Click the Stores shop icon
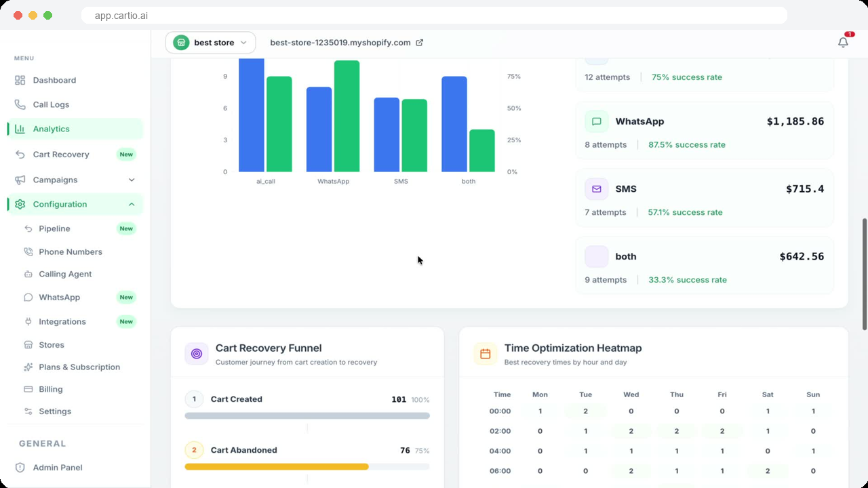The width and height of the screenshot is (868, 488). pyautogui.click(x=28, y=345)
